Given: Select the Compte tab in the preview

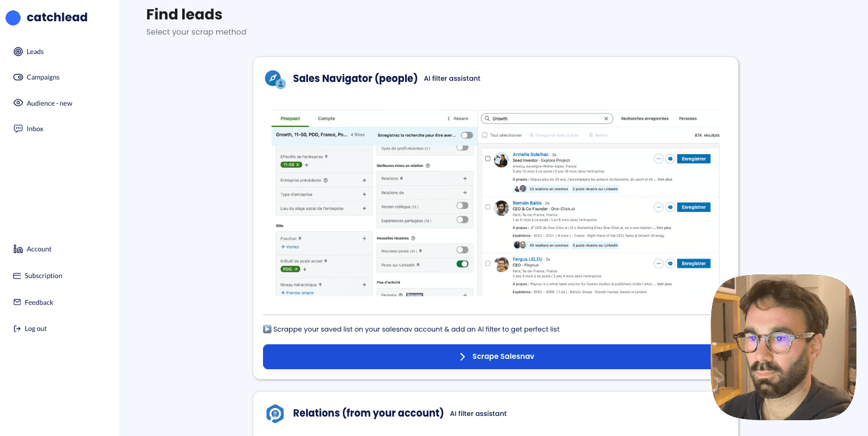Looking at the screenshot, I should pyautogui.click(x=326, y=118).
